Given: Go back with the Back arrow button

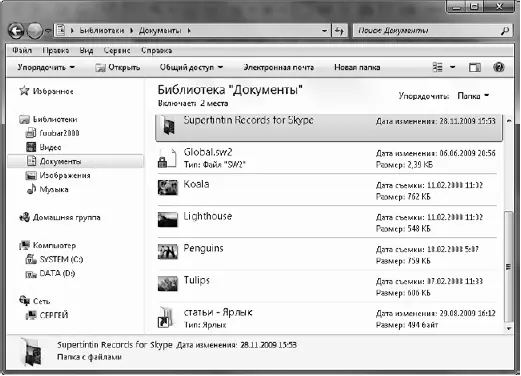Looking at the screenshot, I should [x=16, y=31].
